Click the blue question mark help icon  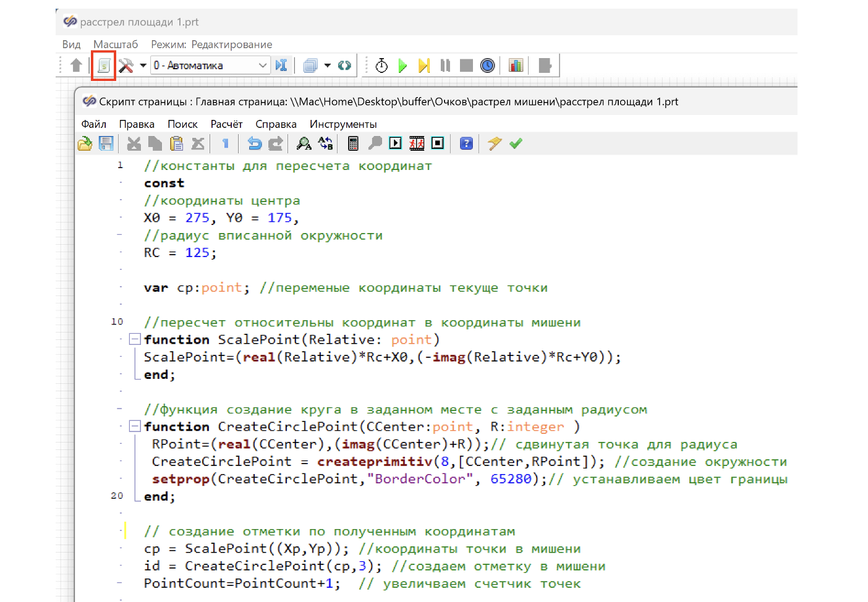tap(466, 143)
